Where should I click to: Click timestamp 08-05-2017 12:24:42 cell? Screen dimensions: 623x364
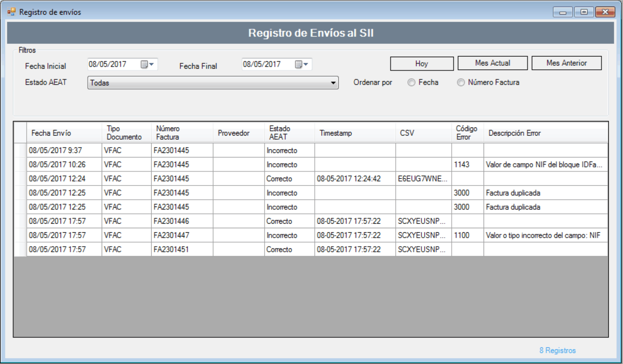coord(355,179)
